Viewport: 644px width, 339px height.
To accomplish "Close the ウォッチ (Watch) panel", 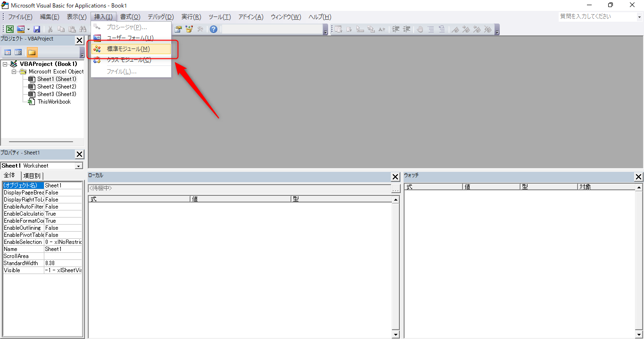I will click(x=638, y=177).
